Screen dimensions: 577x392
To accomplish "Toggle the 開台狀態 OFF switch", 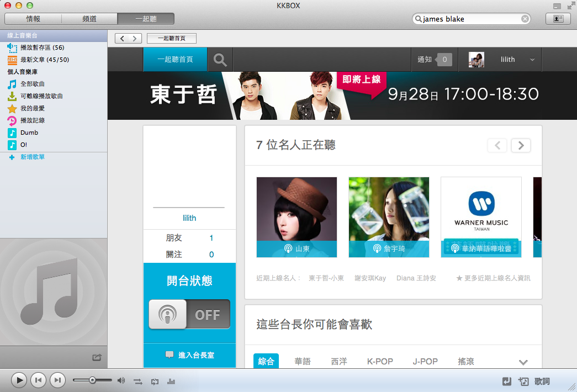I will click(189, 314).
